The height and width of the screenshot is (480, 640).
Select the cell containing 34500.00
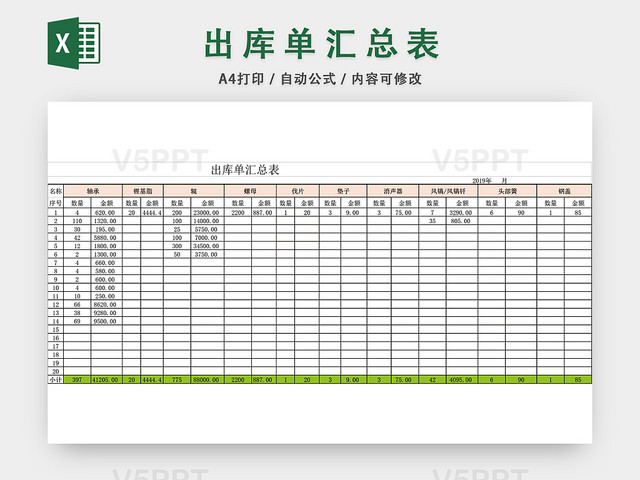click(207, 246)
